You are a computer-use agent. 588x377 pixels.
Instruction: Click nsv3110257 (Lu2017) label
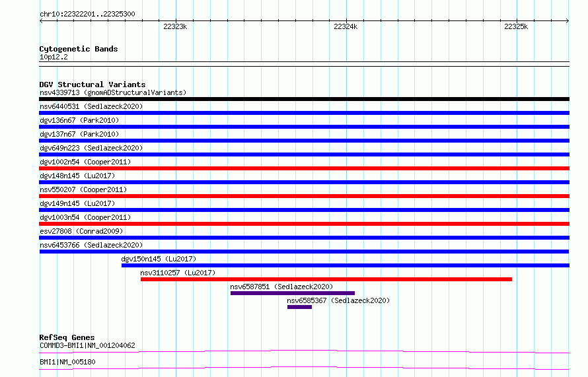click(x=178, y=273)
